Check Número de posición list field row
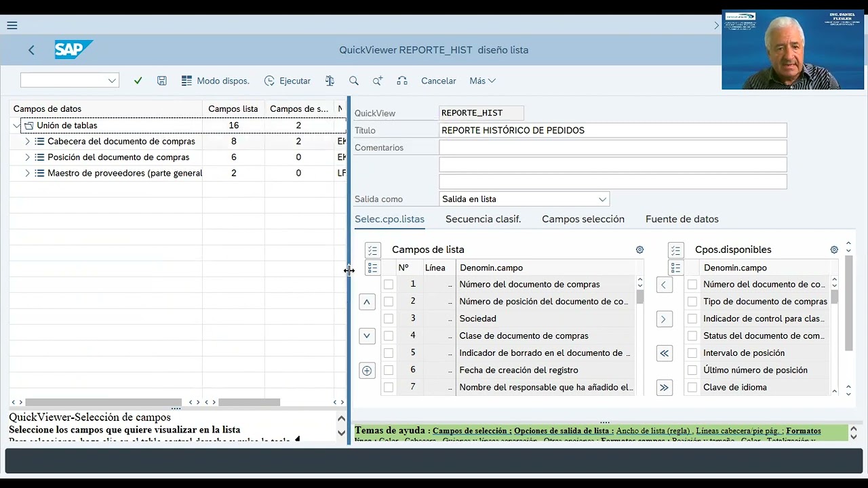The image size is (868, 488). (x=389, y=302)
